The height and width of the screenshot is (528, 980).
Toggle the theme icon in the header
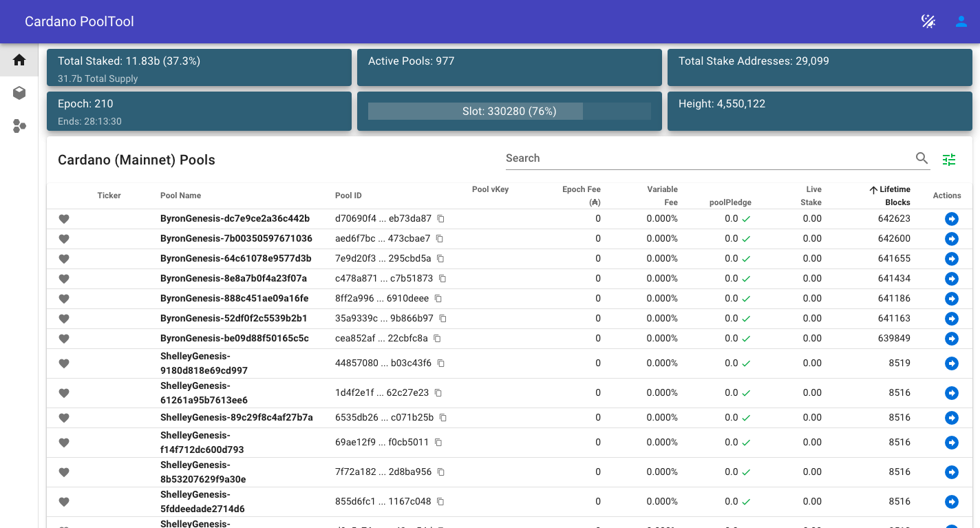click(x=928, y=21)
